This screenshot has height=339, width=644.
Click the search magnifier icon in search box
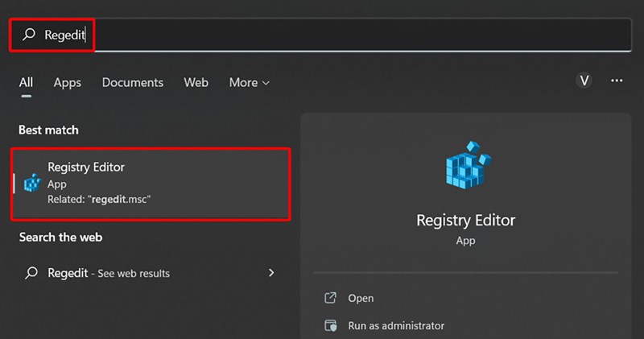pos(29,34)
